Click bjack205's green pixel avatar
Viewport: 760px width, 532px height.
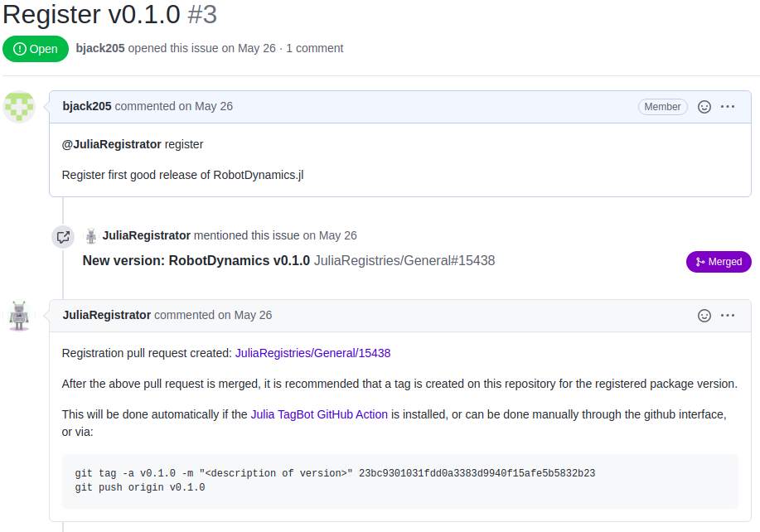19,107
